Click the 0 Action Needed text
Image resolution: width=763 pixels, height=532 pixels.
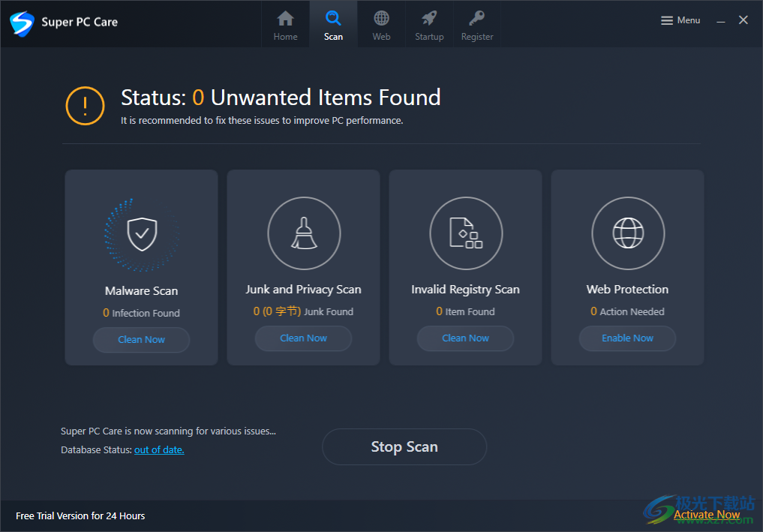pyautogui.click(x=627, y=311)
